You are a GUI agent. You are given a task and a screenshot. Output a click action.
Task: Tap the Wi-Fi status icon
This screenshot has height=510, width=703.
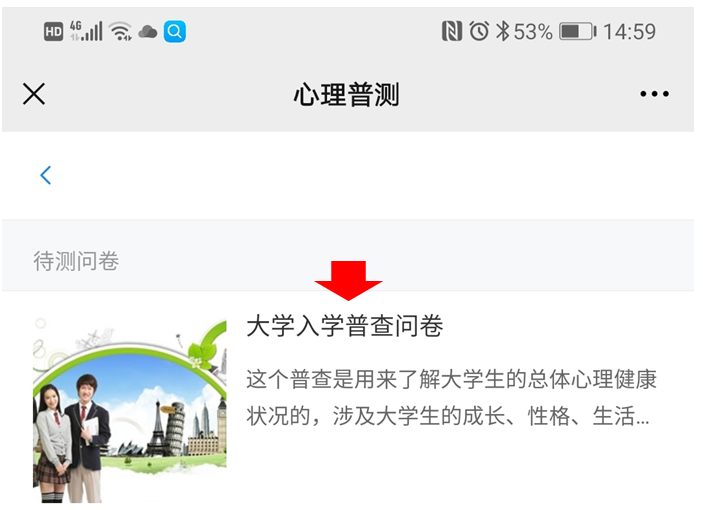121,31
